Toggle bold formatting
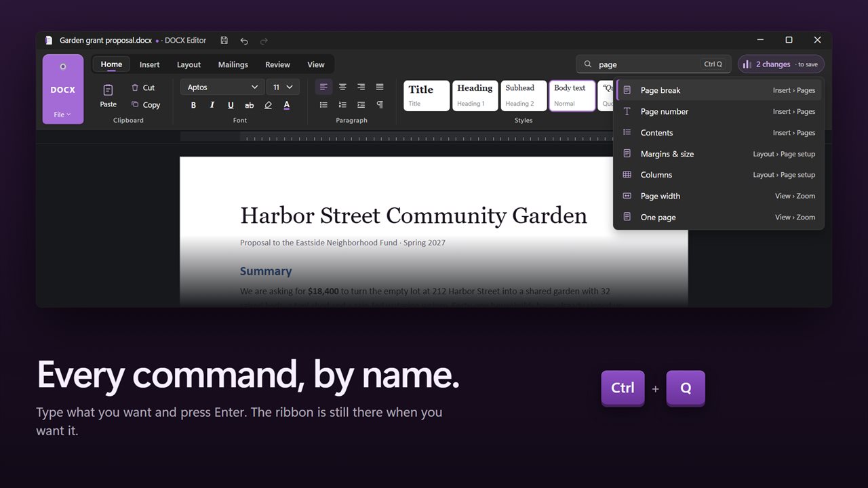Viewport: 868px width, 488px height. coord(193,105)
